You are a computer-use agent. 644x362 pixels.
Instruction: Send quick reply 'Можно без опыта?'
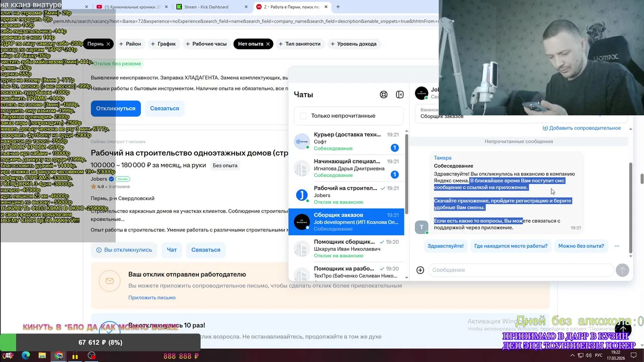pos(581,246)
